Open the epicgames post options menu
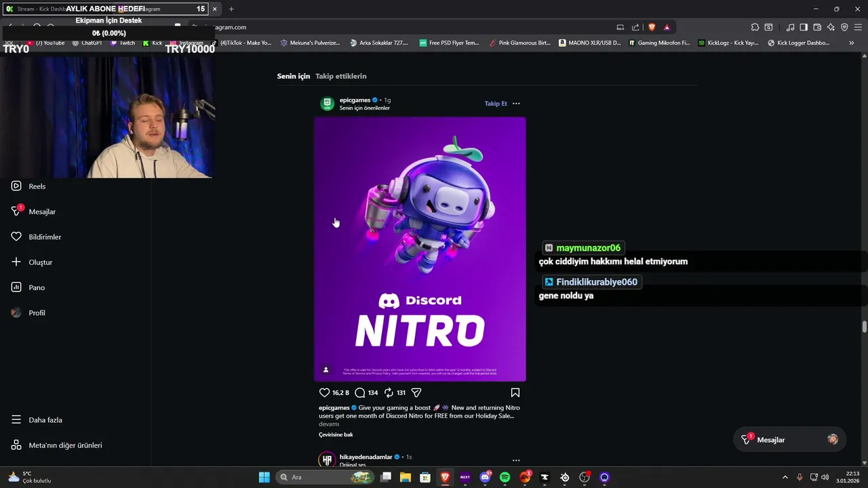The height and width of the screenshot is (488, 868). (516, 104)
